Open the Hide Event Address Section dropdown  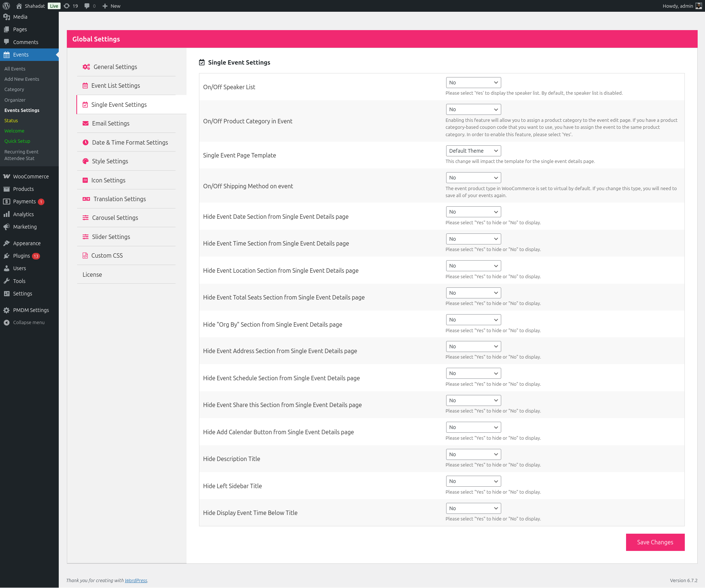(x=473, y=346)
